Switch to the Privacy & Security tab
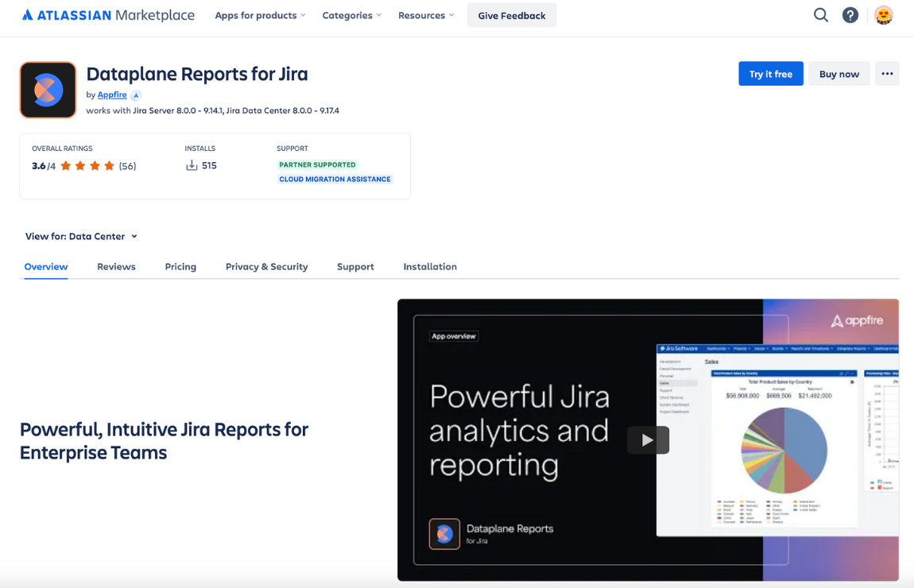Viewport: 914px width, 588px height. pyautogui.click(x=266, y=266)
